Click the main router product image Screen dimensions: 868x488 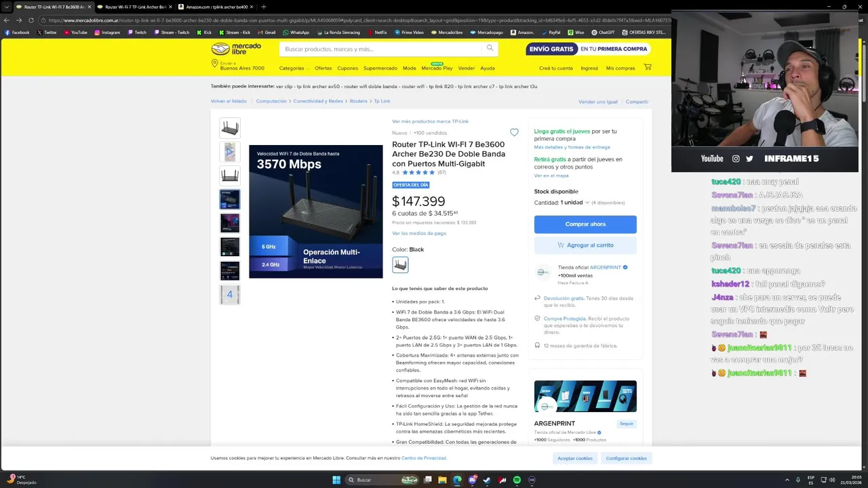click(x=316, y=211)
